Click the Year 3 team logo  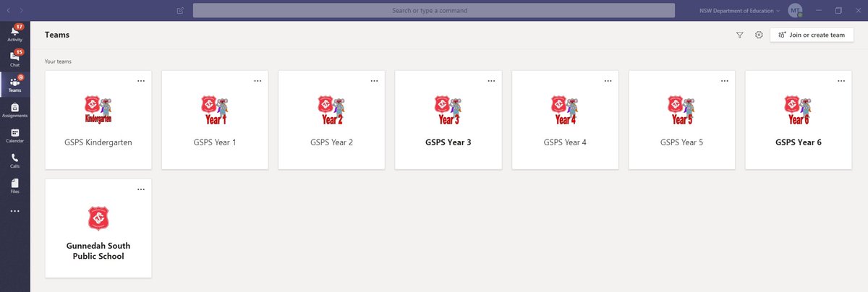pyautogui.click(x=448, y=110)
